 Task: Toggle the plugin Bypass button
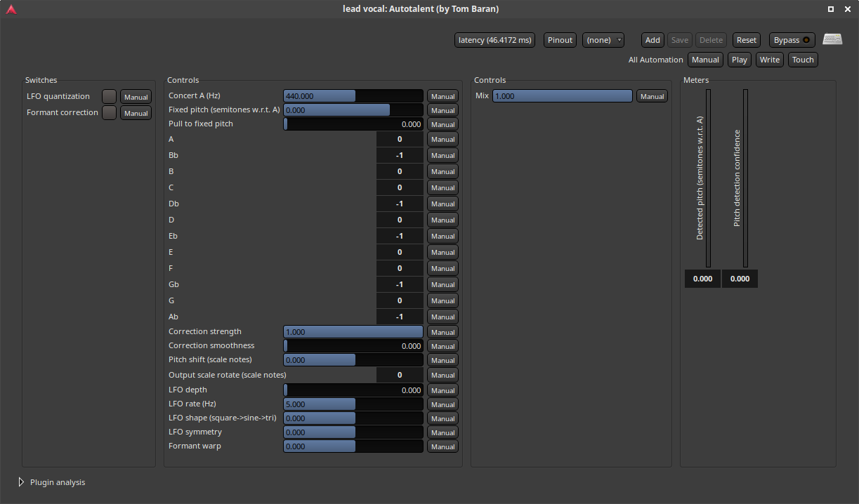click(792, 40)
